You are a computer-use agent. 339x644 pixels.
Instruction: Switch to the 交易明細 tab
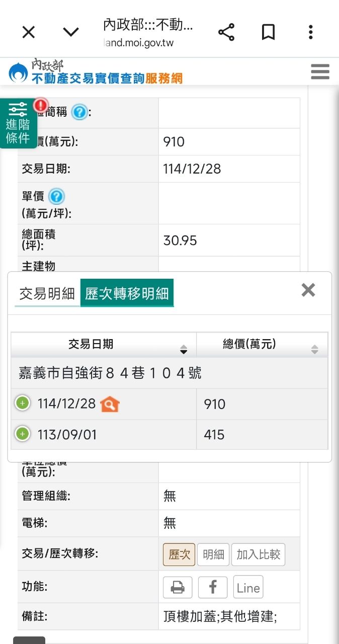click(47, 294)
